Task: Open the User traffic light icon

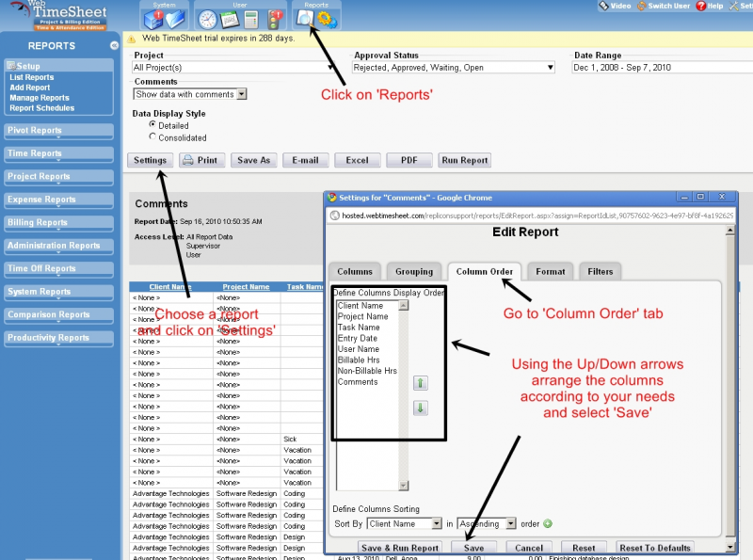Action: (275, 20)
